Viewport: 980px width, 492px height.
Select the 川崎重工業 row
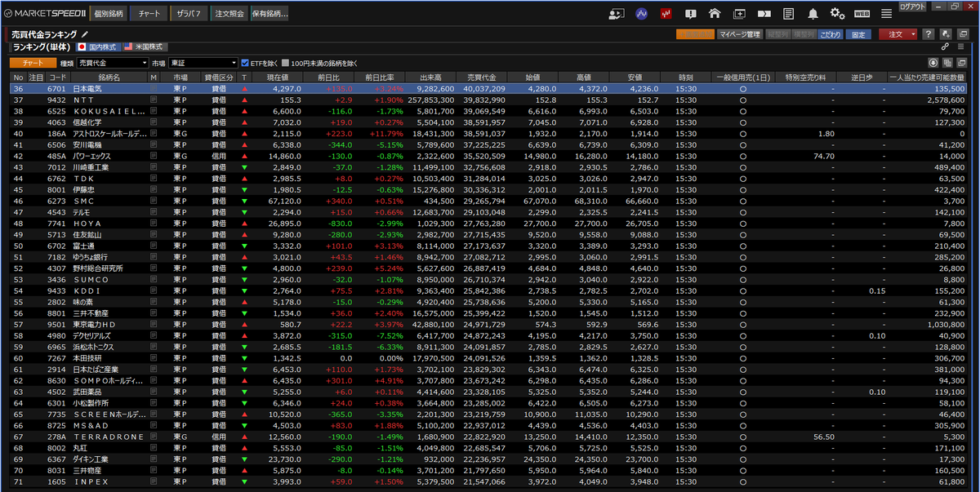coord(490,166)
